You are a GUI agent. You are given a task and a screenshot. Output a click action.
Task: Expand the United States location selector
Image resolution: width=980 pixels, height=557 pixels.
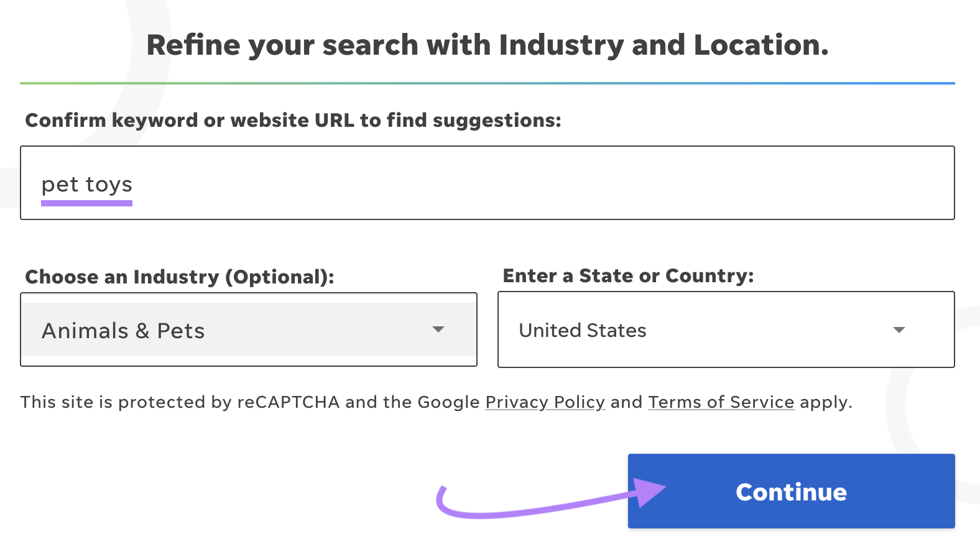coord(726,330)
